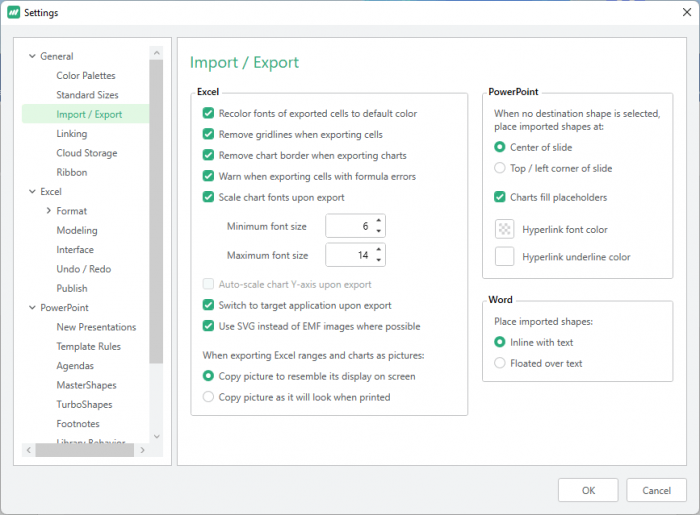Click the Hyperlink underline color swatch
The height and width of the screenshot is (515, 700).
(x=505, y=257)
